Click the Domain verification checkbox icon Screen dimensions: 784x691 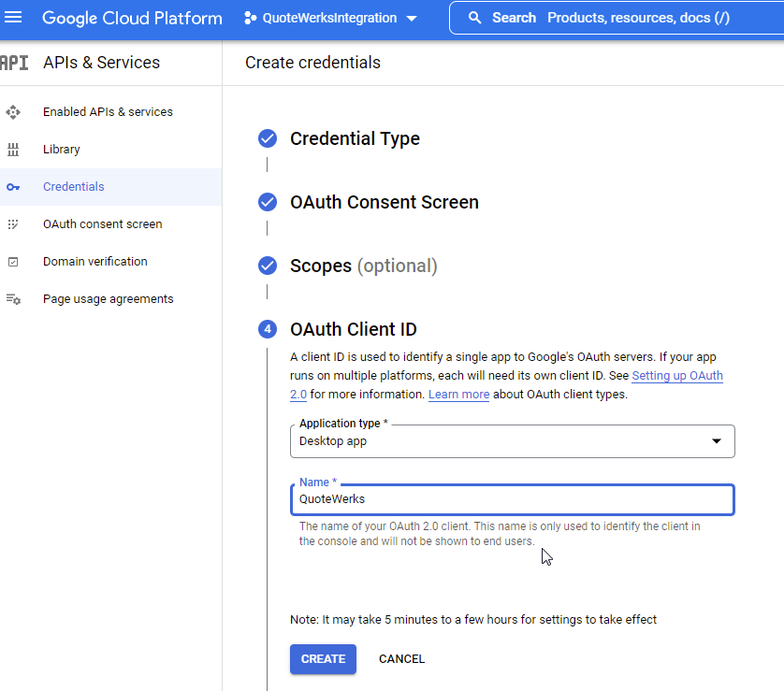click(x=13, y=262)
